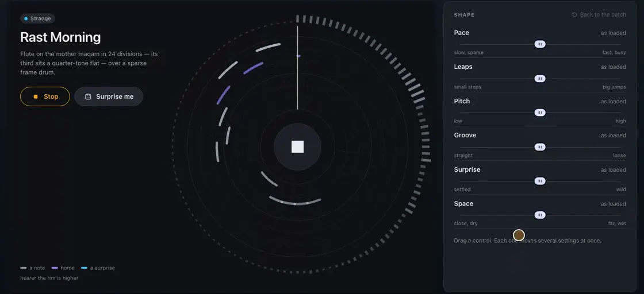
Task: Click the Pitch slider handle
Action: 540,113
